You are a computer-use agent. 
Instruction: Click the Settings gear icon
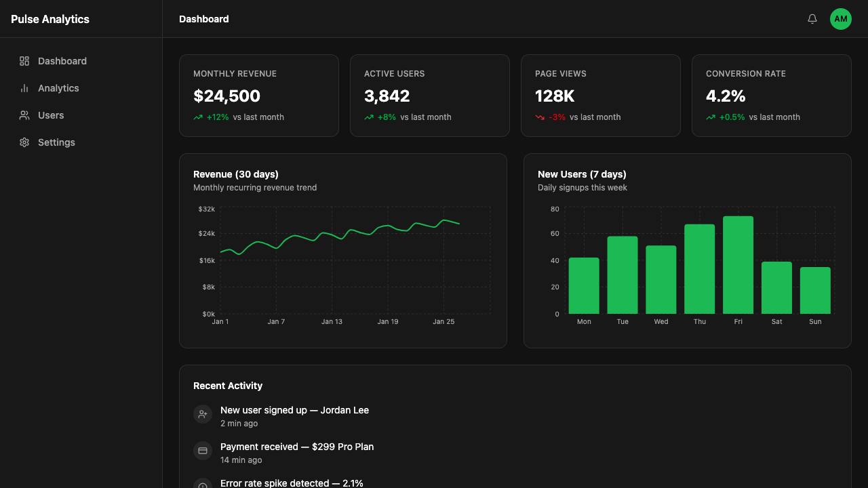24,142
